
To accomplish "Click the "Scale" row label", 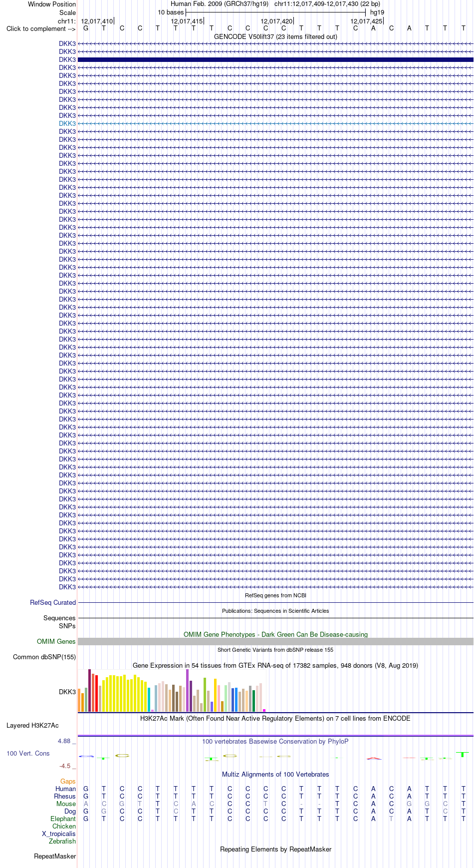I will tap(67, 12).
